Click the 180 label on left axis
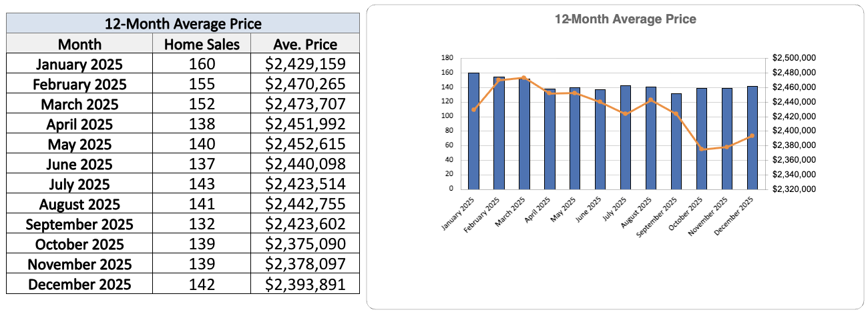The height and width of the screenshot is (314, 868). click(x=447, y=58)
